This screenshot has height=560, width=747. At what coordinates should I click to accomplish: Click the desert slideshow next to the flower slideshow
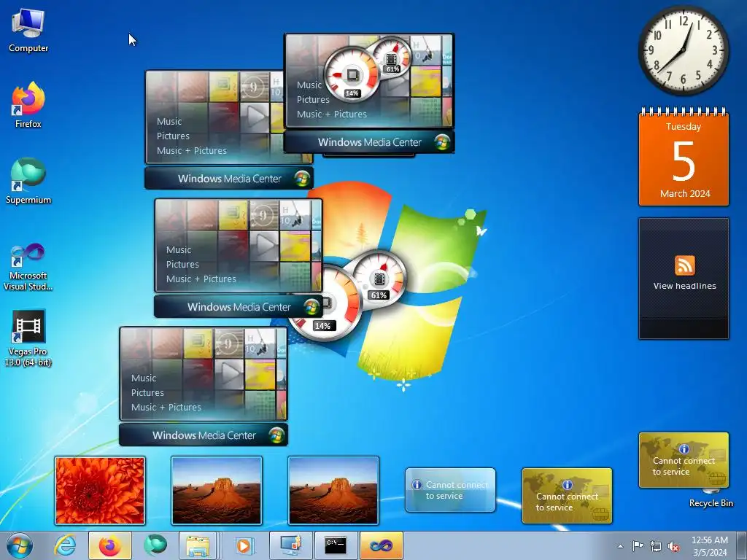pos(216,491)
